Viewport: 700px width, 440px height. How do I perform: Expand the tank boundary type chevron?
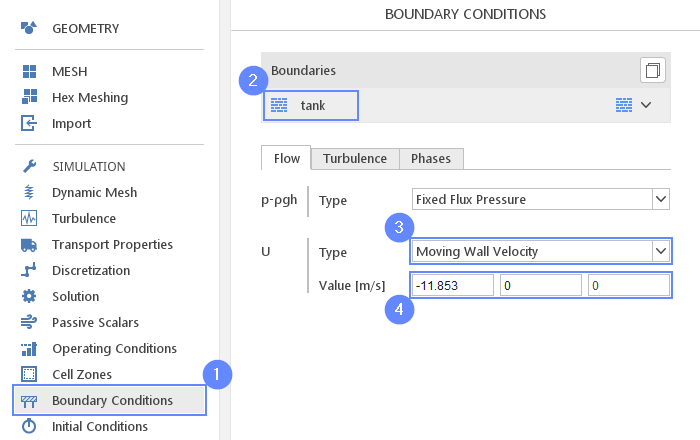pos(646,105)
